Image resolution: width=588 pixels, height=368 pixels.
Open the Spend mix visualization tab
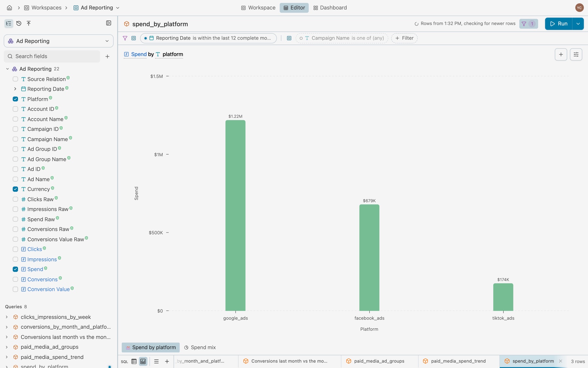point(200,347)
